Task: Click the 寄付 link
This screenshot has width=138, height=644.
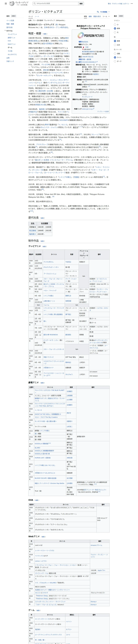Action: point(109,4)
